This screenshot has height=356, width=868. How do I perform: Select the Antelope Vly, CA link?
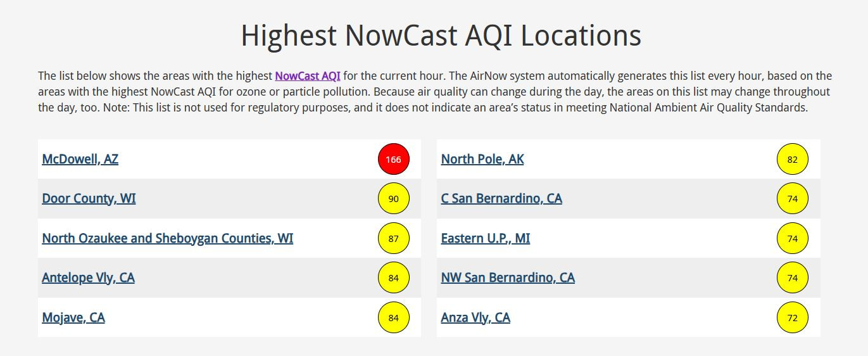point(88,277)
